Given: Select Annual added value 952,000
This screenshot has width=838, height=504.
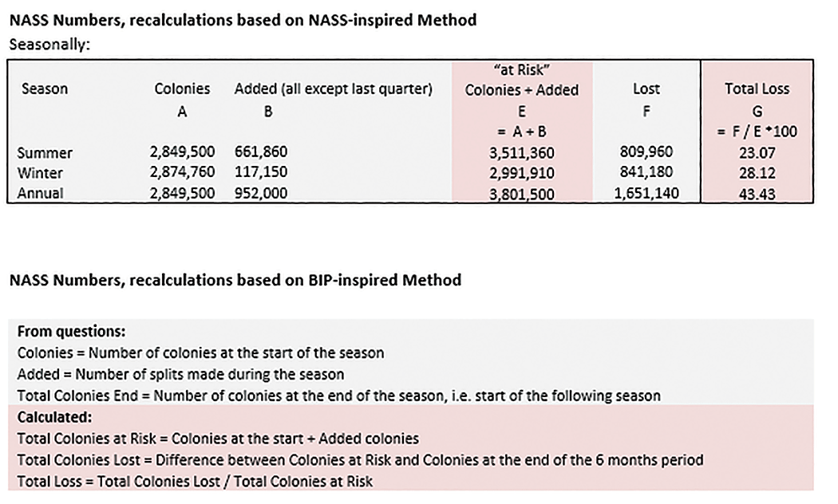Looking at the screenshot, I should click(261, 193).
